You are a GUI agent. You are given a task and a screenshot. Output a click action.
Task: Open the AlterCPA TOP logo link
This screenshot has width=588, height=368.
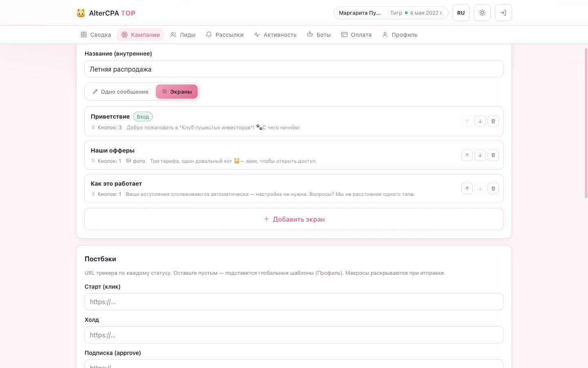pyautogui.click(x=106, y=13)
